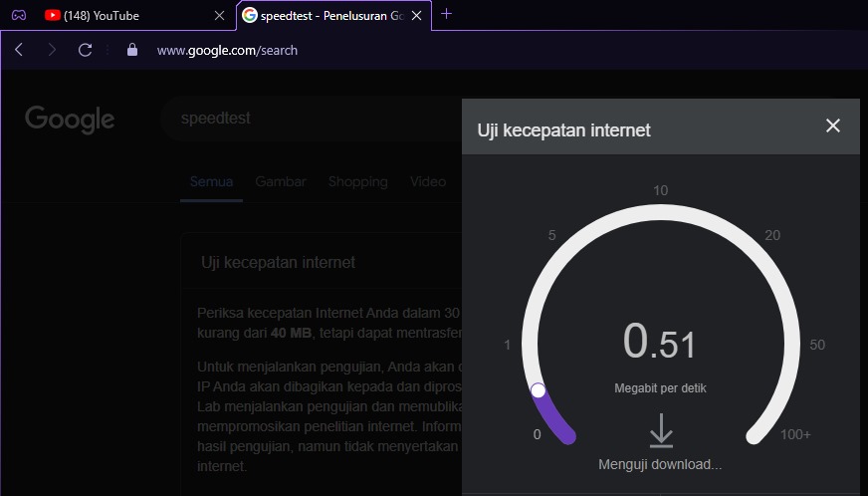Click the browser forward arrow
The height and width of the screenshot is (496, 868).
pyautogui.click(x=52, y=50)
